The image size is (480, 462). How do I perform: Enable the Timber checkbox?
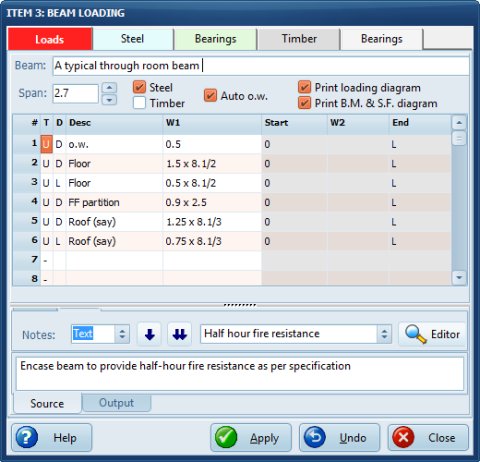click(x=139, y=103)
